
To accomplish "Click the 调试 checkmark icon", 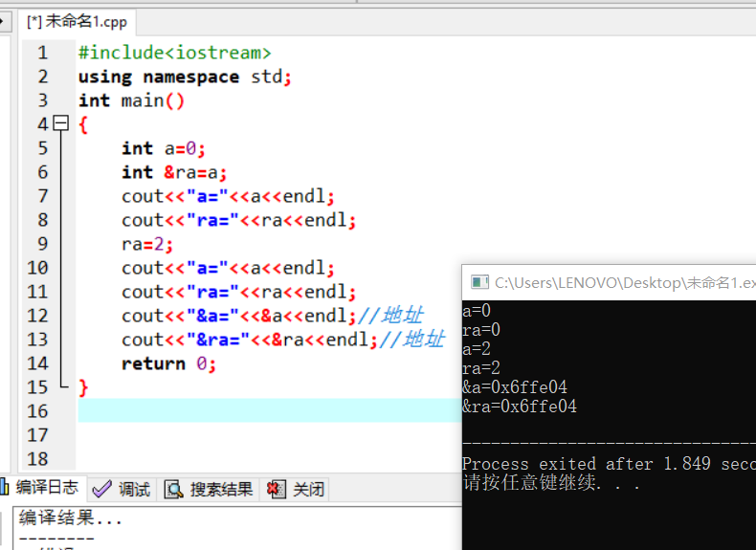I will point(101,490).
